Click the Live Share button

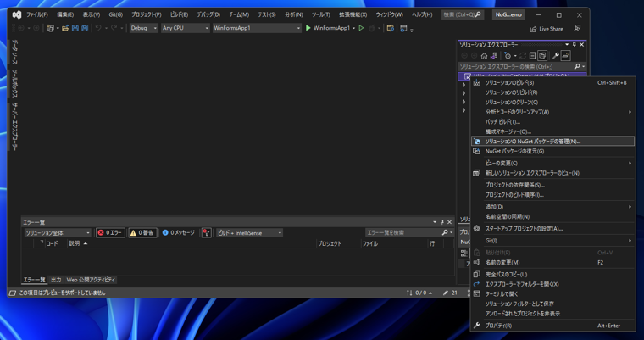547,29
